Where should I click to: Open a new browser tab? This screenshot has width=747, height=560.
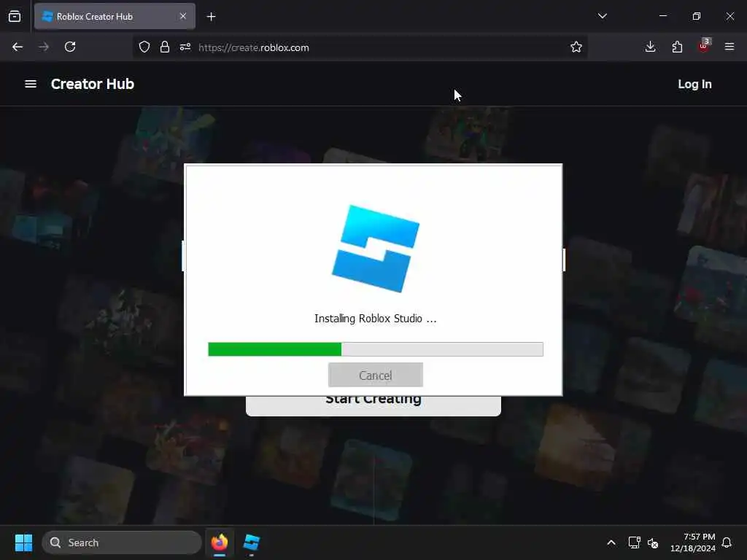[211, 17]
